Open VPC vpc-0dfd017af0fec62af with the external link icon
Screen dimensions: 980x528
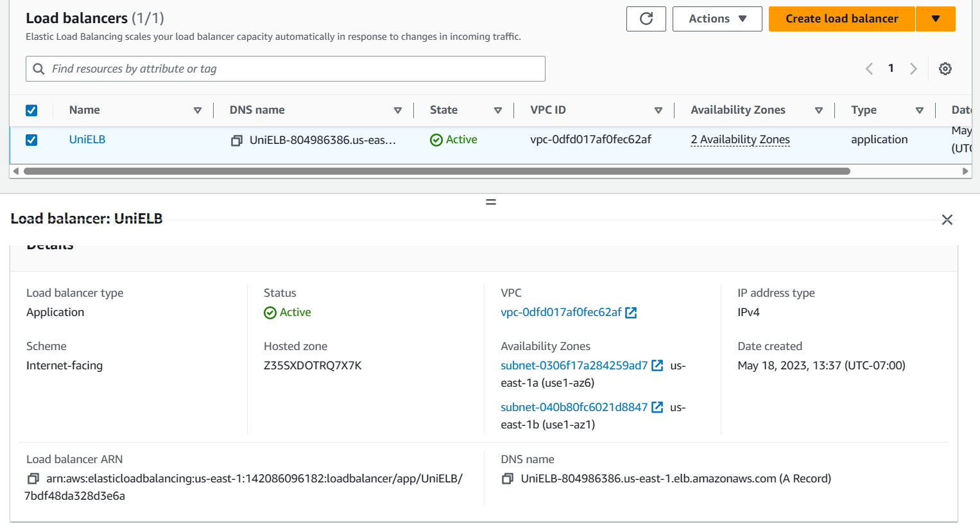632,313
